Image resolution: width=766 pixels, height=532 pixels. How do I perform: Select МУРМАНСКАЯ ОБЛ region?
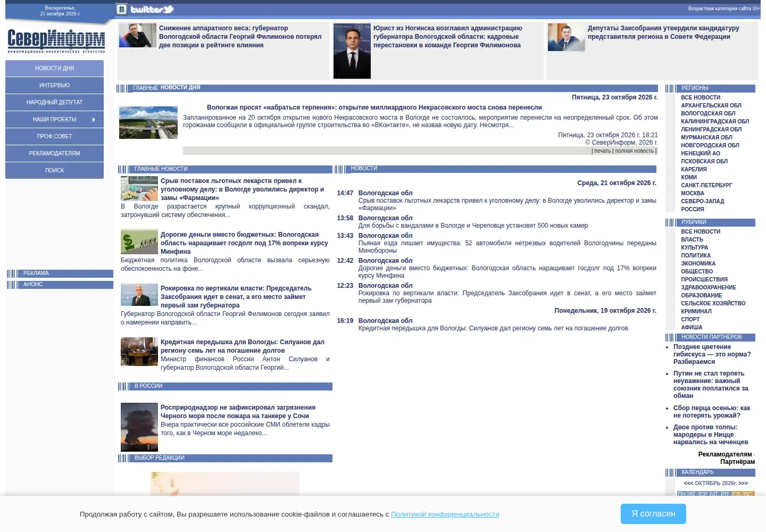coord(706,137)
